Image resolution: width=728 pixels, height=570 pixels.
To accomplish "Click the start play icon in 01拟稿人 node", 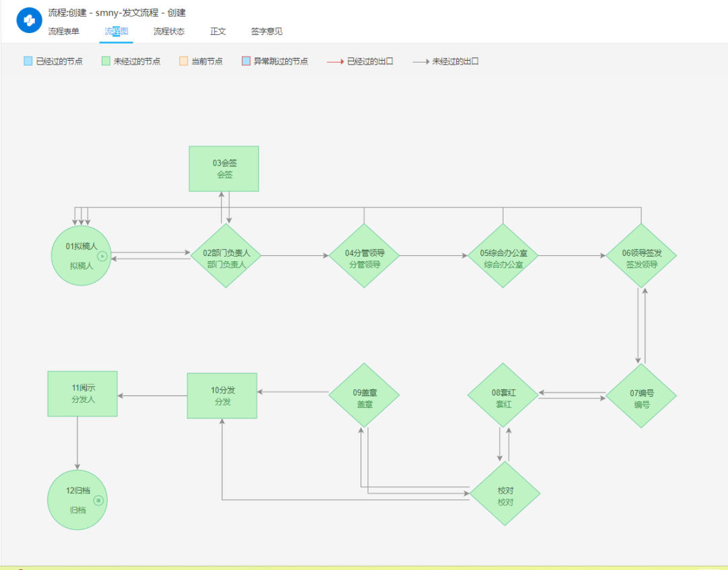I will pos(102,256).
